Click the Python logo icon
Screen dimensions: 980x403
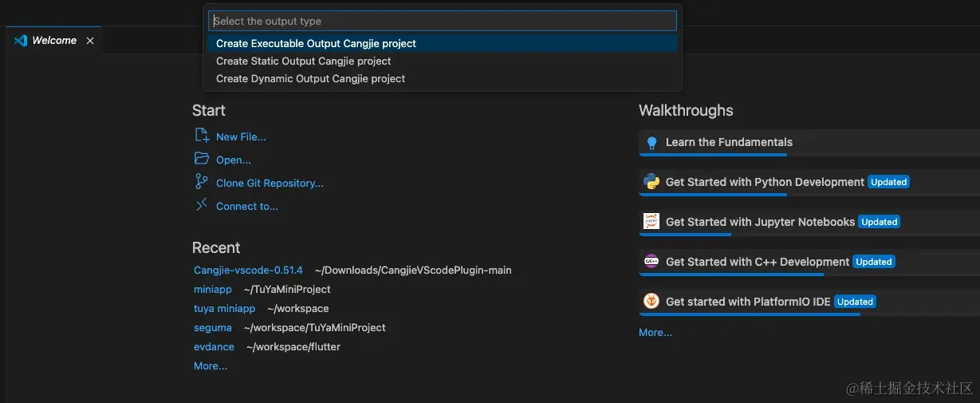(x=651, y=182)
